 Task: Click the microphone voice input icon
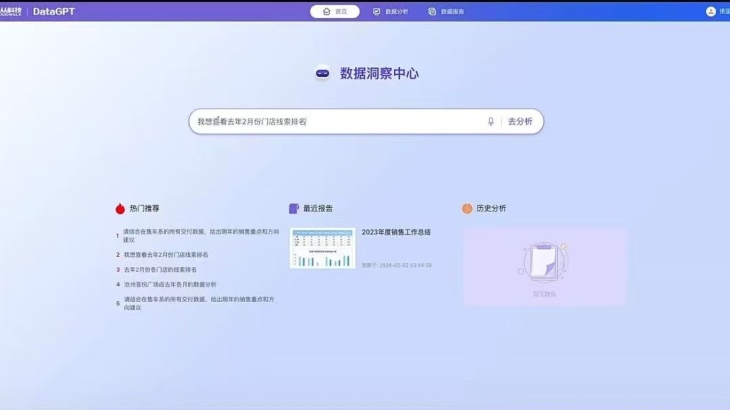491,121
